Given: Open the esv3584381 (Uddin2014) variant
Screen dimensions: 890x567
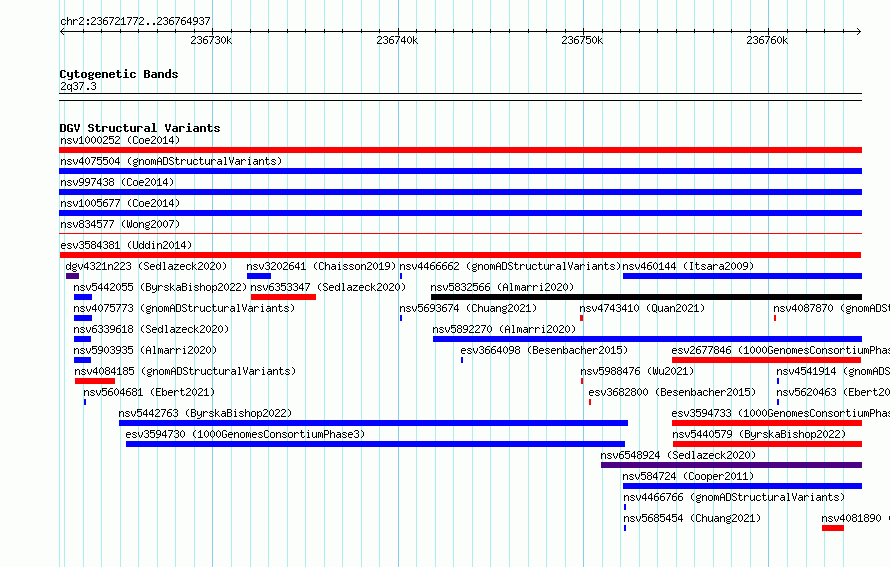Looking at the screenshot, I should [x=126, y=245].
